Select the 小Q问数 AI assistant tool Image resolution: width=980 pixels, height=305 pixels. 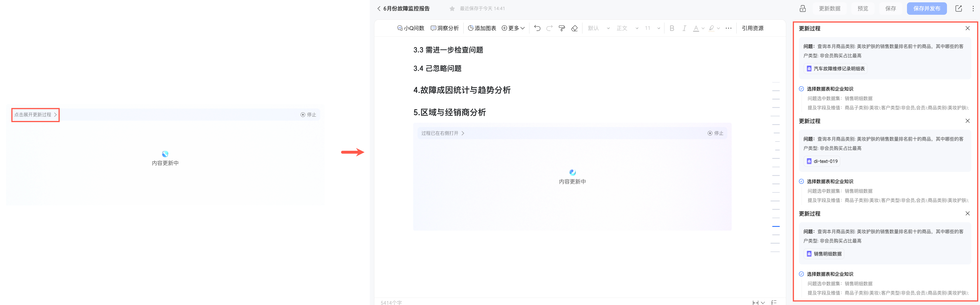click(x=411, y=28)
